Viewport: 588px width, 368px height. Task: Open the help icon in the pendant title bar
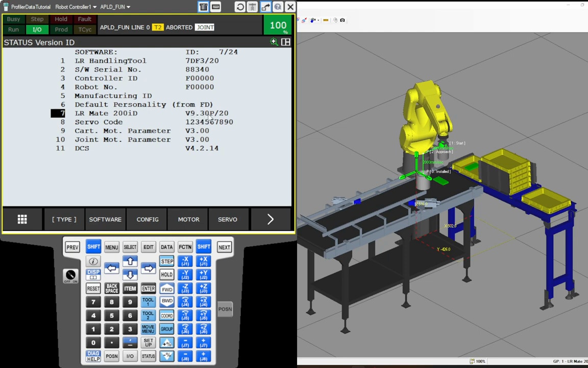click(x=278, y=7)
